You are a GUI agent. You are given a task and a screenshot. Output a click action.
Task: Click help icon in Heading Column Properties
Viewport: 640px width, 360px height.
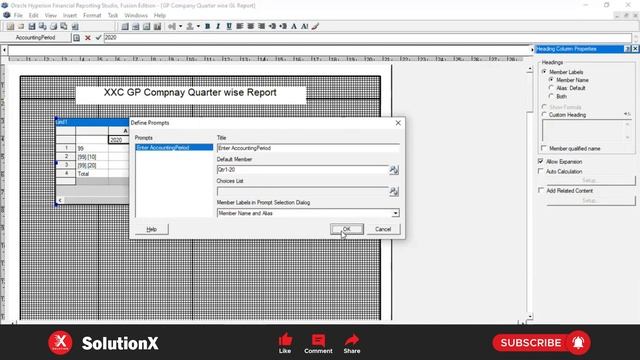point(627,49)
